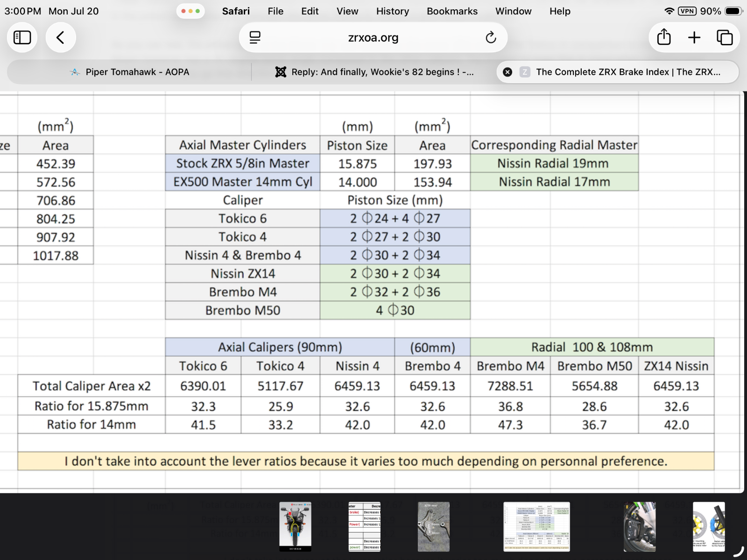This screenshot has height=560, width=747.
Task: Click the 4 Φ30 piston size cell
Action: click(x=395, y=310)
